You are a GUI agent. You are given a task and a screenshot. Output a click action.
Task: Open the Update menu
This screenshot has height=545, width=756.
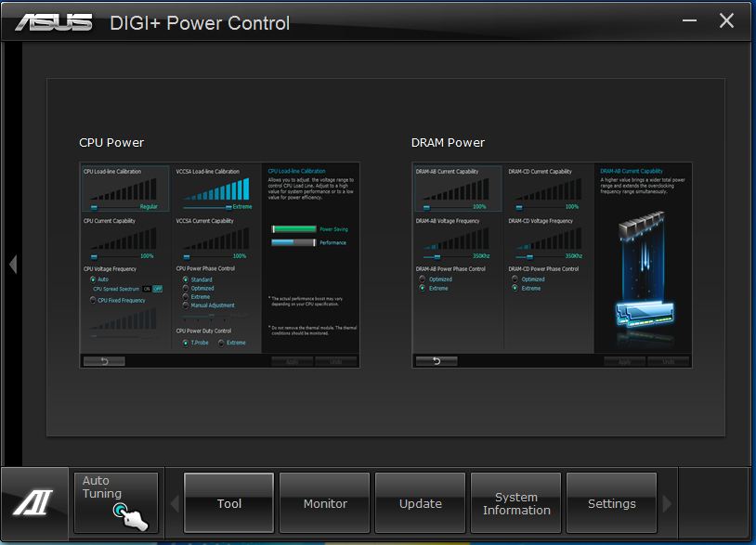[420, 502]
